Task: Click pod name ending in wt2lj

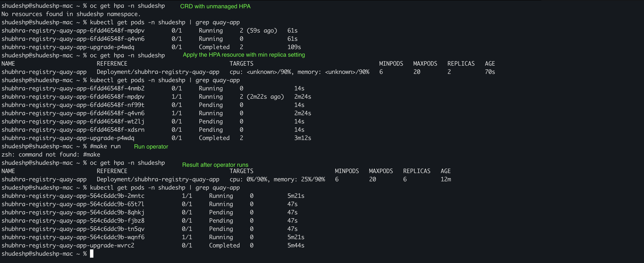Action: click(73, 121)
